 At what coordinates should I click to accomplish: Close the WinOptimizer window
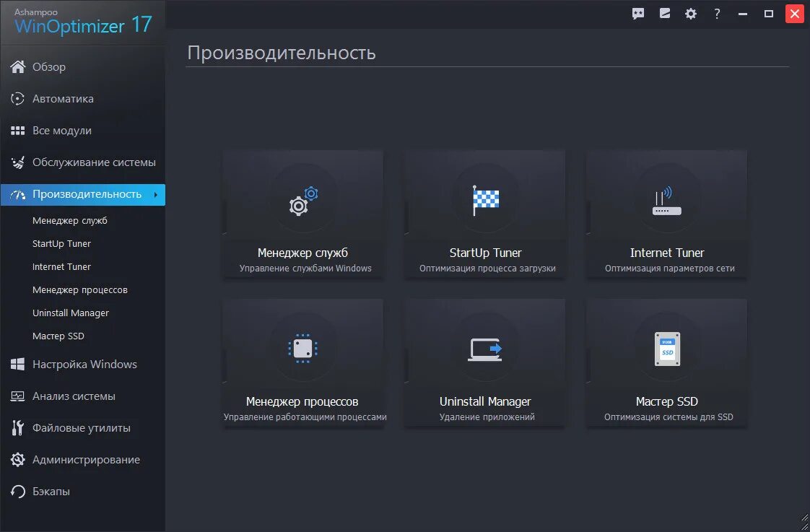[x=795, y=14]
